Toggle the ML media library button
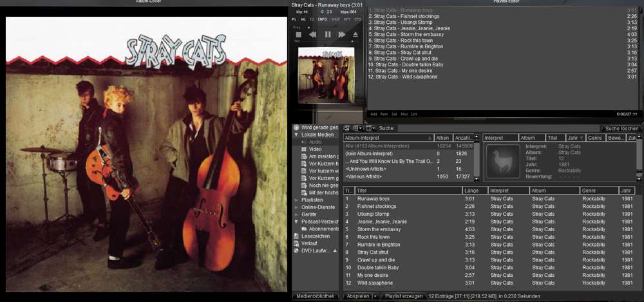644x302 pixels. point(303,19)
